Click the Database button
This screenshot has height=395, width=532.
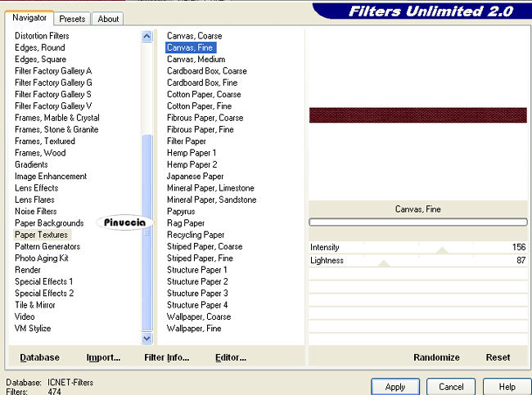pyautogui.click(x=40, y=357)
